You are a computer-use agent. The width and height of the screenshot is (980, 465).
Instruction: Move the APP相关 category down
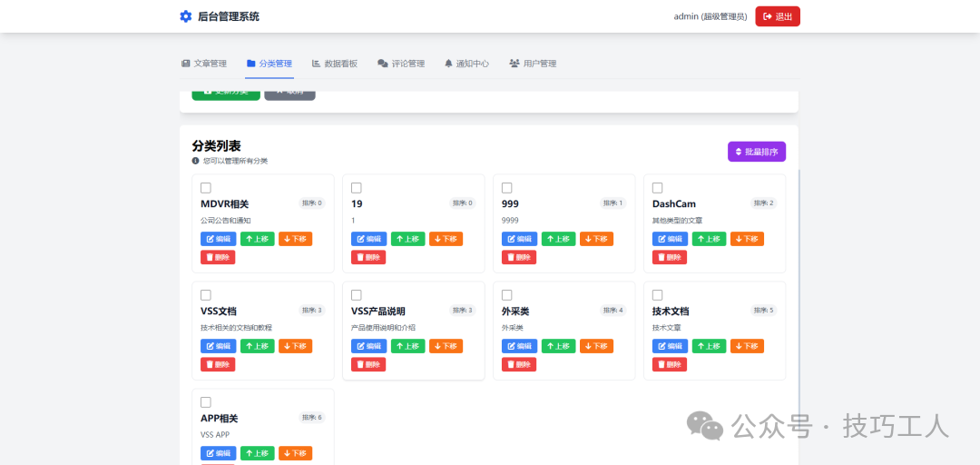(295, 453)
